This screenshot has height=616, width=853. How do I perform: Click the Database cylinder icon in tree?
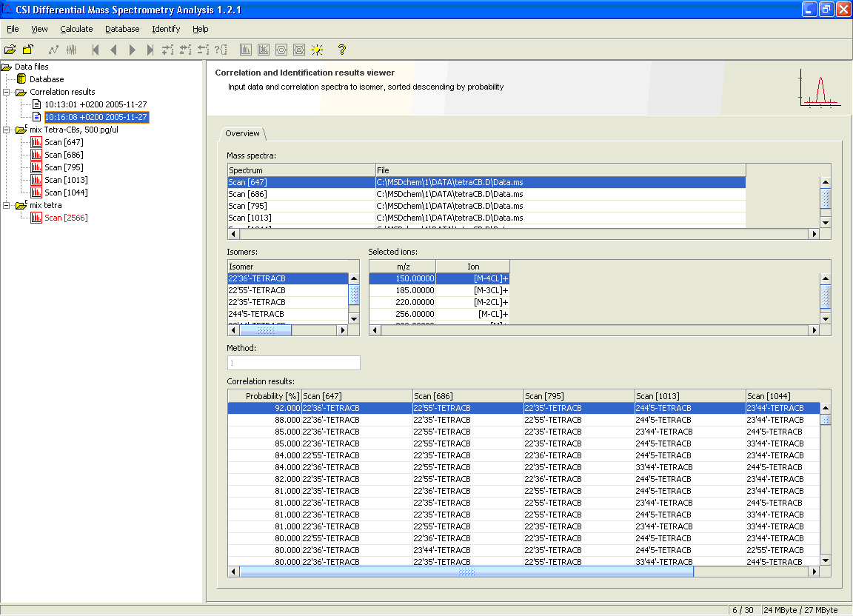coord(21,79)
